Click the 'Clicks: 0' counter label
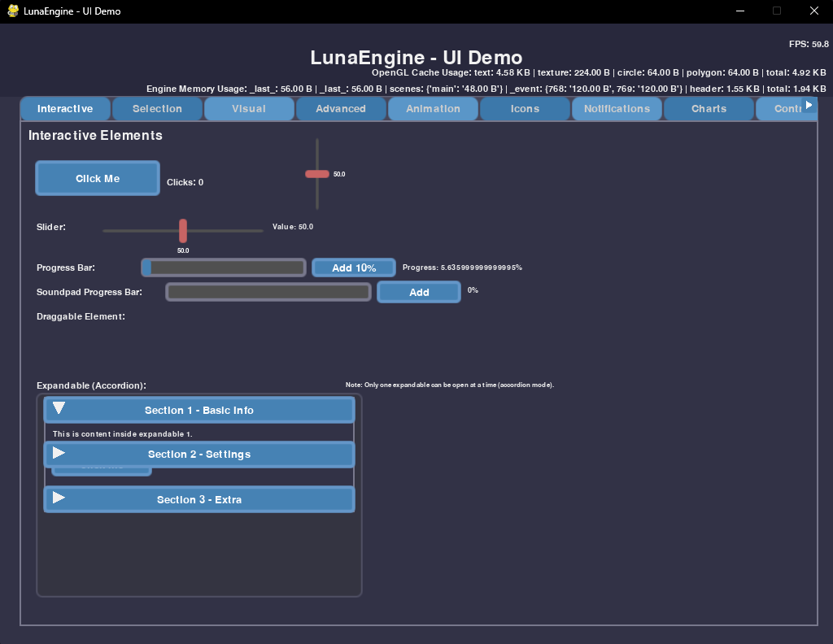Screen dimensions: 833x644 [185, 182]
